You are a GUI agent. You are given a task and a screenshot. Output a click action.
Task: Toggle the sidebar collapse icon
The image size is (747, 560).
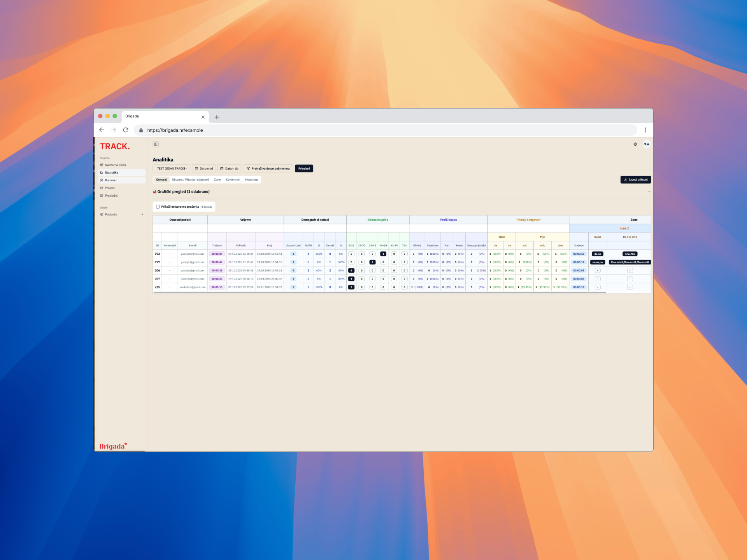tap(156, 144)
